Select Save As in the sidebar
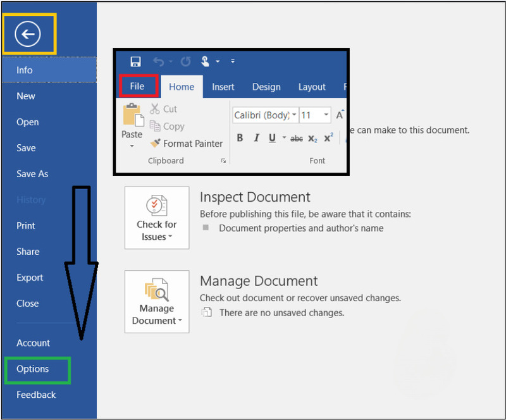Screen dimensions: 506x420 pyautogui.click(x=32, y=174)
